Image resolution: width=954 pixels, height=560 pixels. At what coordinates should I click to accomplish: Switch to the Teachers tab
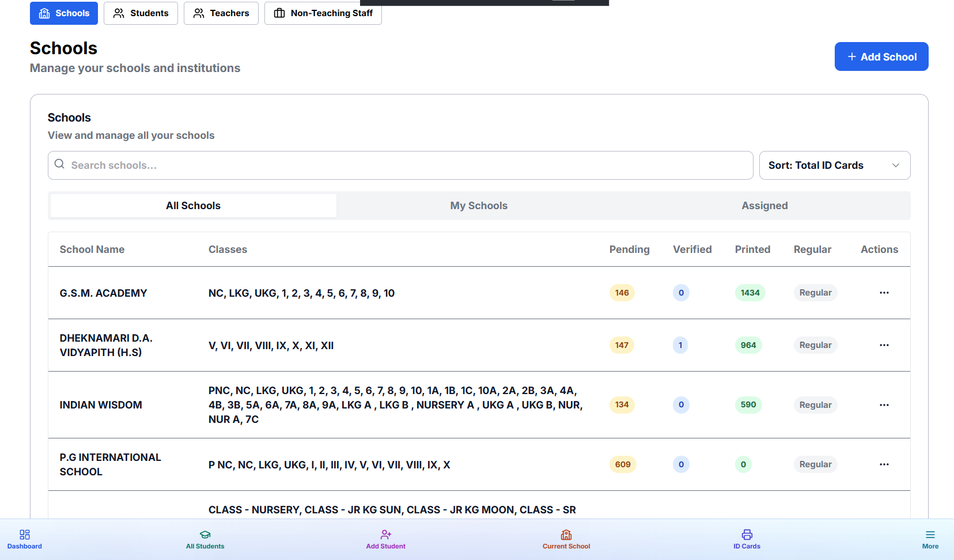221,13
